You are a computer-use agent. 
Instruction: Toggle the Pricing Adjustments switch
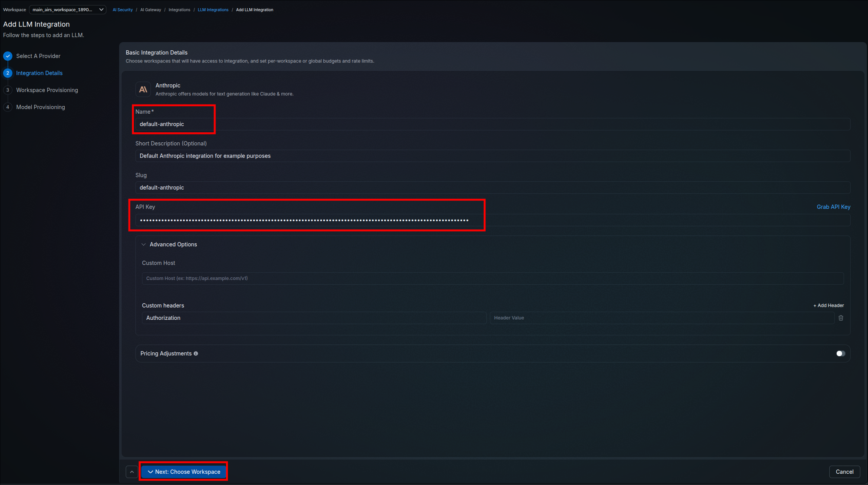pos(840,354)
